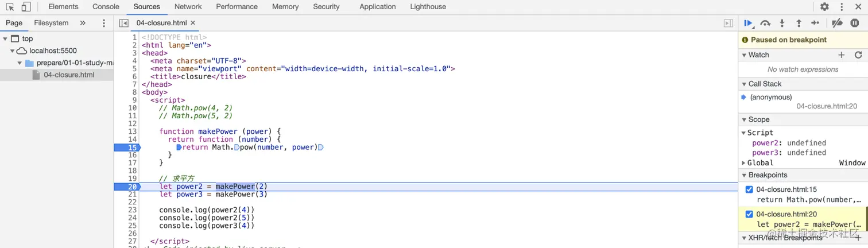
Task: Click the console.log(power2(4)) code line
Action: (x=207, y=210)
